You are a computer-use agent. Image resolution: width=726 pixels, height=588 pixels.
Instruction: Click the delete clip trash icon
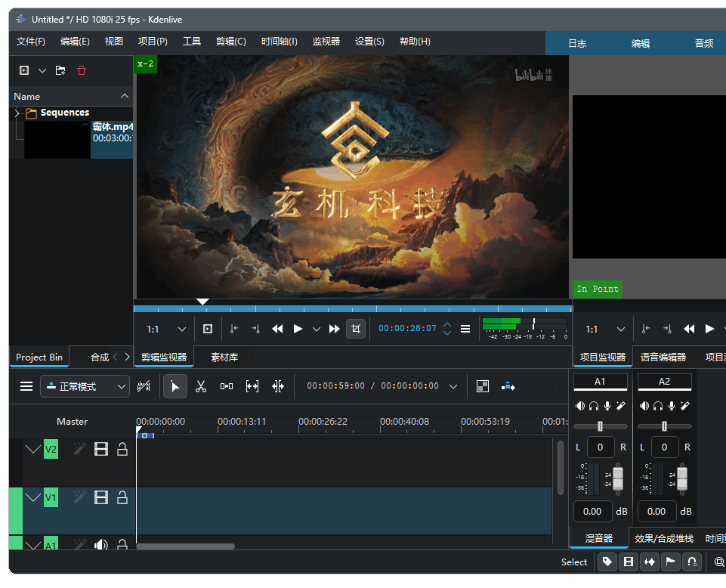click(x=82, y=70)
